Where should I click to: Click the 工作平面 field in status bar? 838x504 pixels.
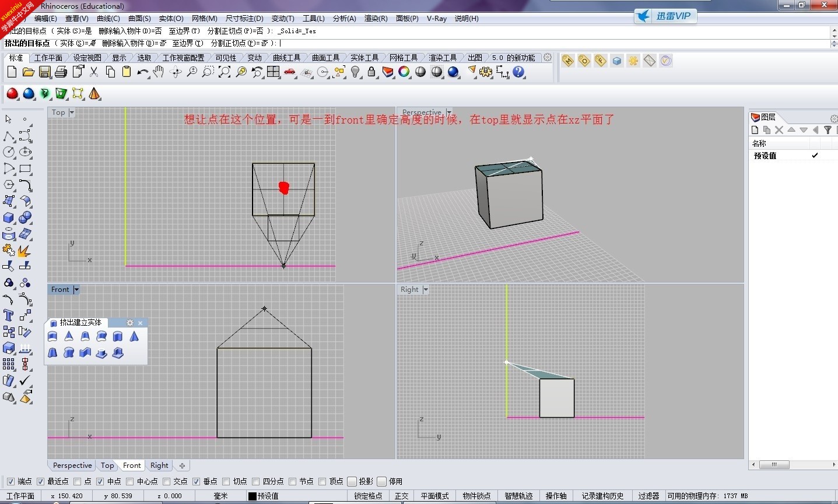(x=20, y=496)
